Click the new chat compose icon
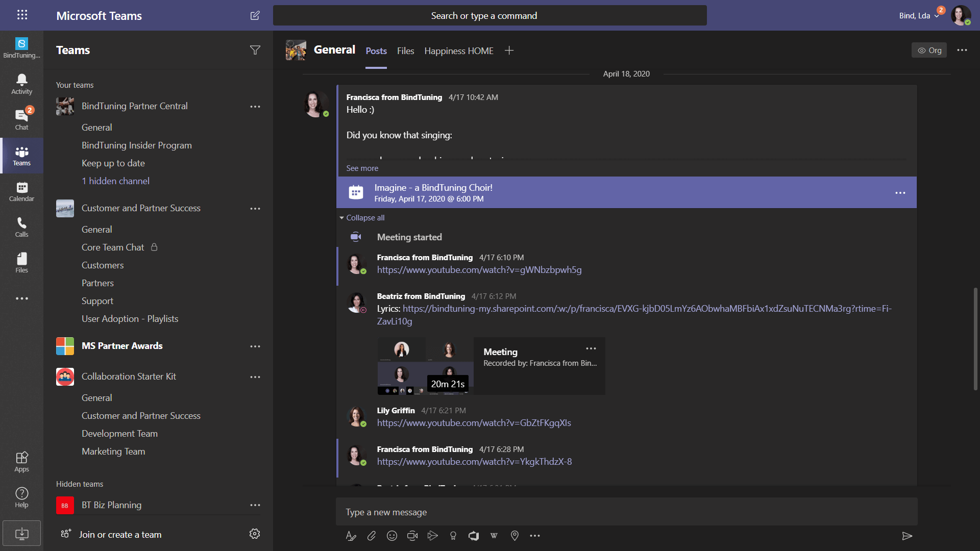The width and height of the screenshot is (980, 551). [x=255, y=15]
